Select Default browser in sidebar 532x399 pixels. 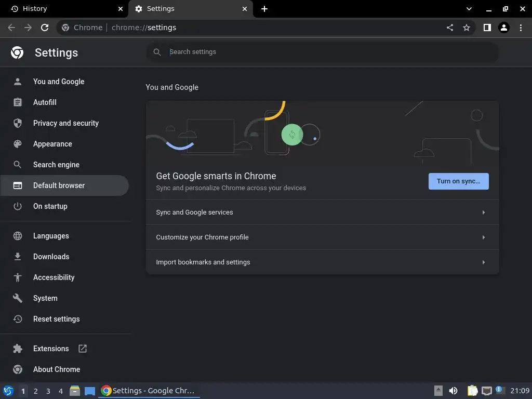click(x=64, y=185)
